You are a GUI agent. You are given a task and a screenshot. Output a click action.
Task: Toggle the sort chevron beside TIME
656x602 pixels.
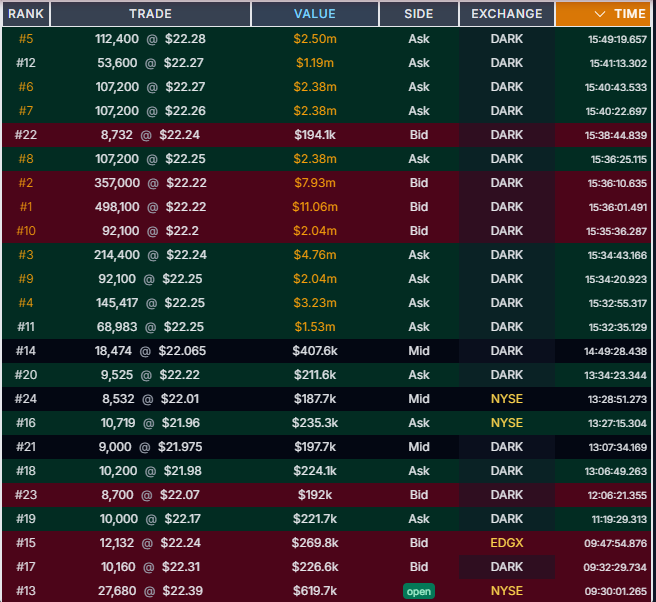[600, 14]
